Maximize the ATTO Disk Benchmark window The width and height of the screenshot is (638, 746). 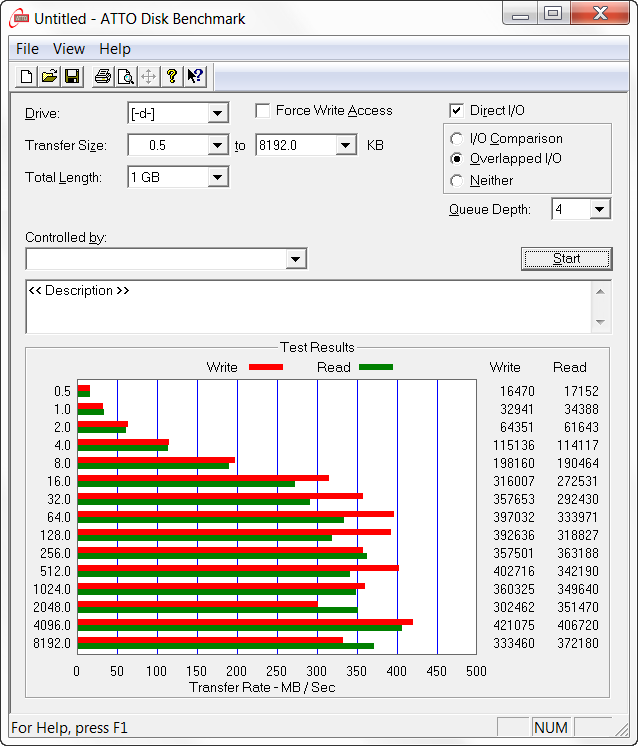[554, 14]
